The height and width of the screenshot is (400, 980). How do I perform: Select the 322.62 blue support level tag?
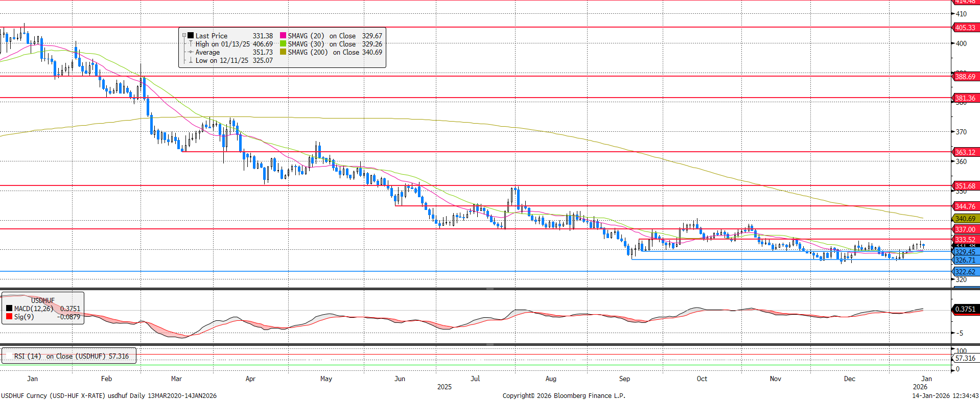(x=965, y=272)
